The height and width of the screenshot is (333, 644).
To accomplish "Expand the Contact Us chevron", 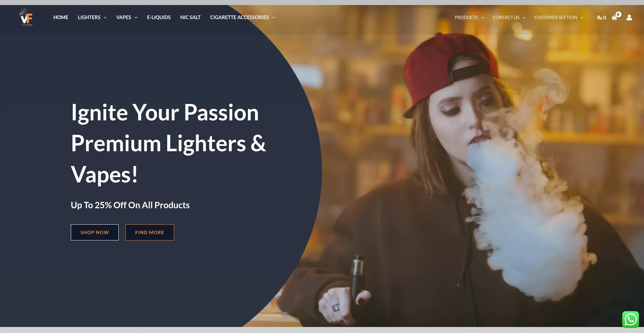I will (524, 18).
